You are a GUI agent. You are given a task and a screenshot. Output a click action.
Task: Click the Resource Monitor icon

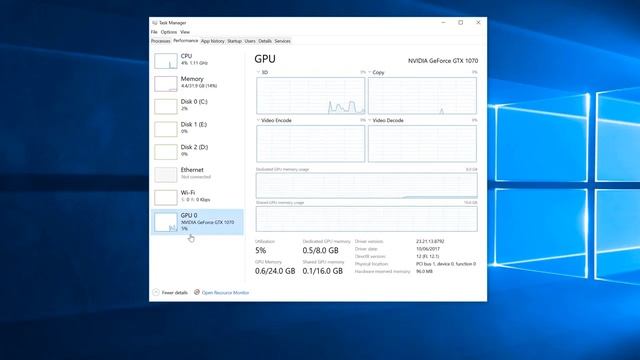pos(197,292)
